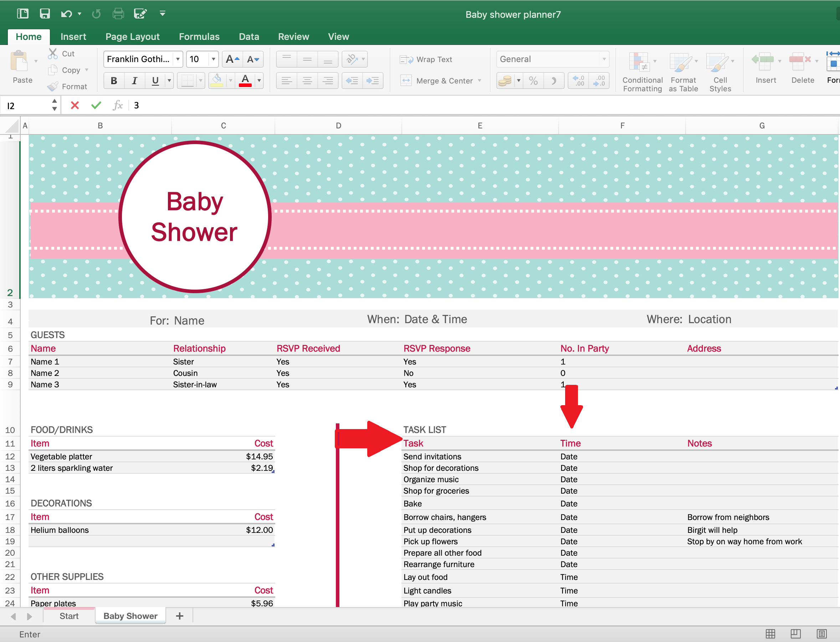Switch to the Formulas ribbon tab

[x=199, y=36]
